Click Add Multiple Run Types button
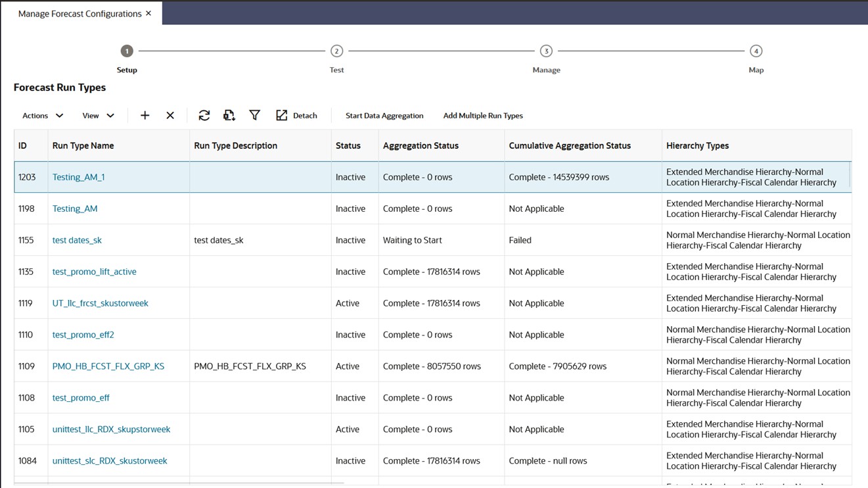 coord(483,116)
